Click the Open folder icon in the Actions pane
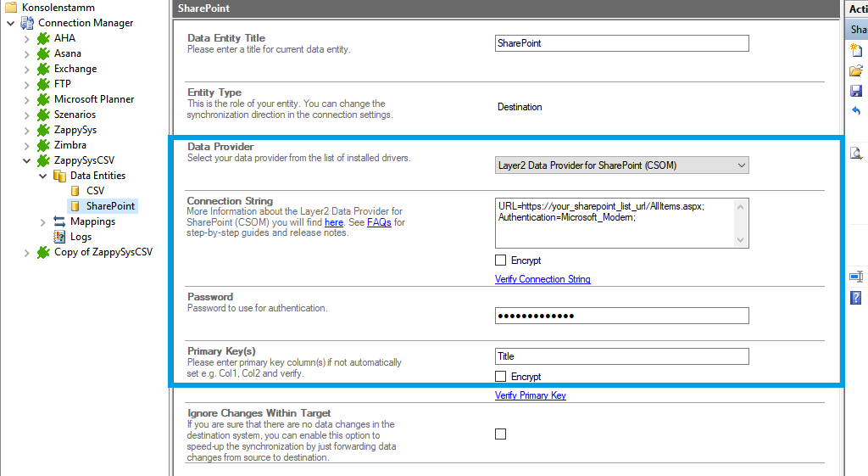 click(x=856, y=70)
